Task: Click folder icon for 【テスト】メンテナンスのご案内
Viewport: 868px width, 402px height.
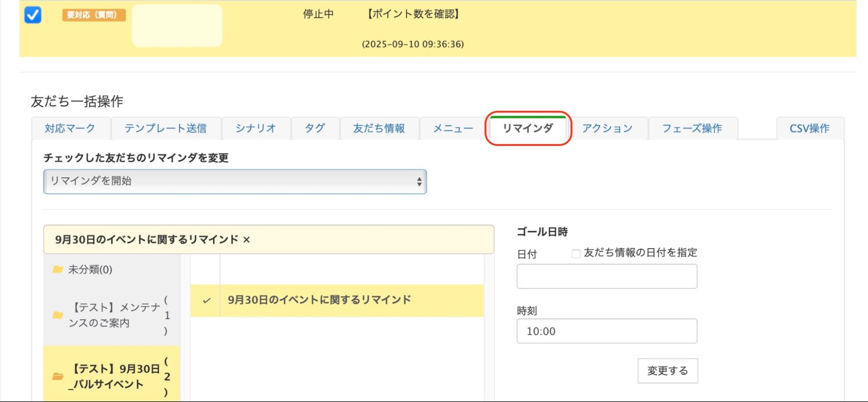Action: (x=57, y=315)
